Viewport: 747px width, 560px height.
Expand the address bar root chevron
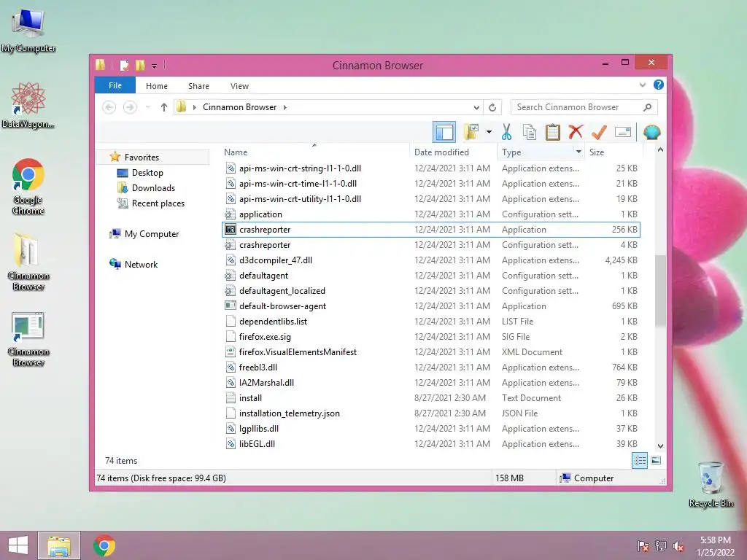click(x=194, y=107)
